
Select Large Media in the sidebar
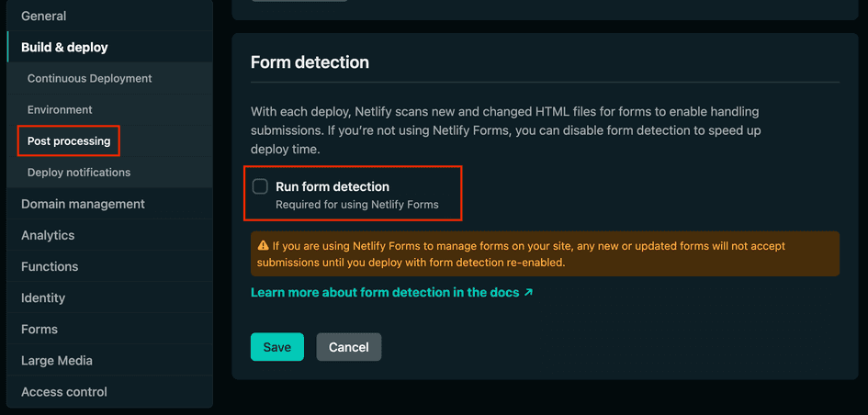click(x=57, y=360)
